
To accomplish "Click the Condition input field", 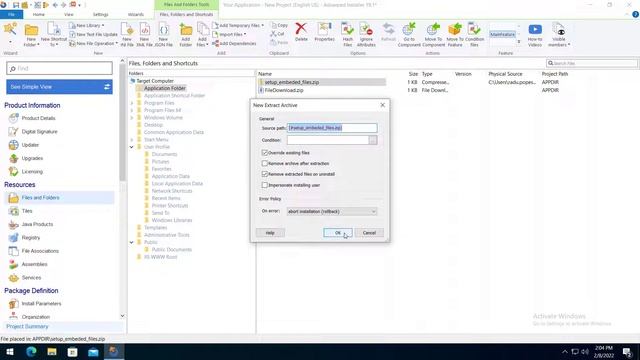I will tap(328, 140).
